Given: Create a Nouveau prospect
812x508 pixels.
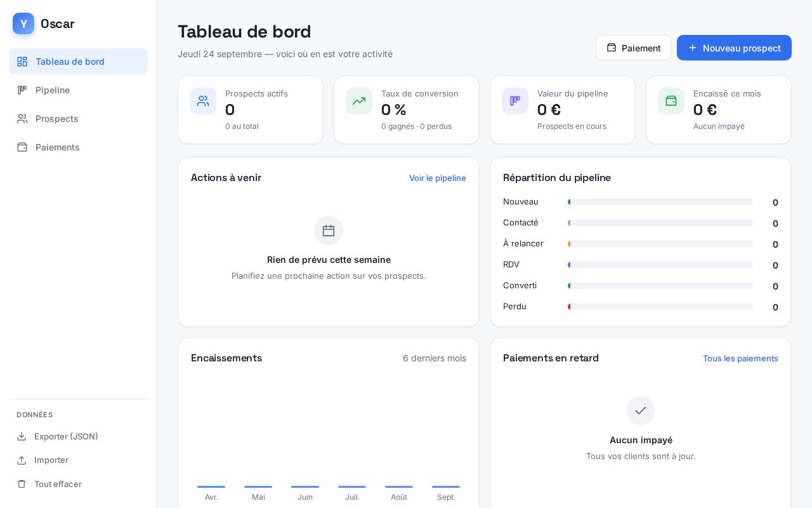Looking at the screenshot, I should click(x=734, y=48).
